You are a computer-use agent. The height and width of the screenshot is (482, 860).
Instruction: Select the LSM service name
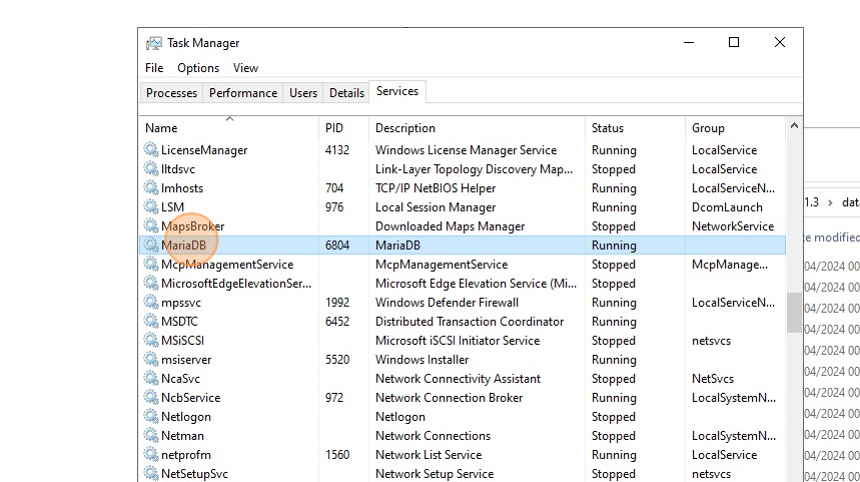tap(172, 207)
